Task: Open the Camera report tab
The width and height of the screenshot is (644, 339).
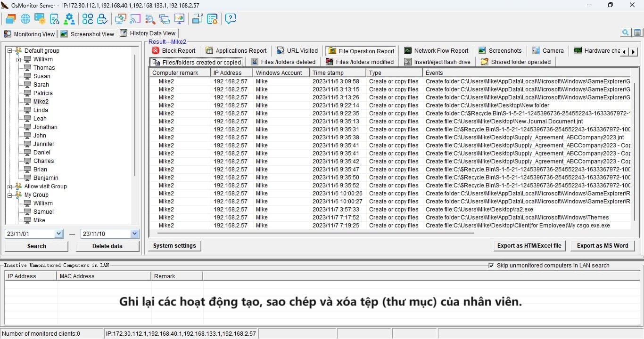Action: click(548, 50)
